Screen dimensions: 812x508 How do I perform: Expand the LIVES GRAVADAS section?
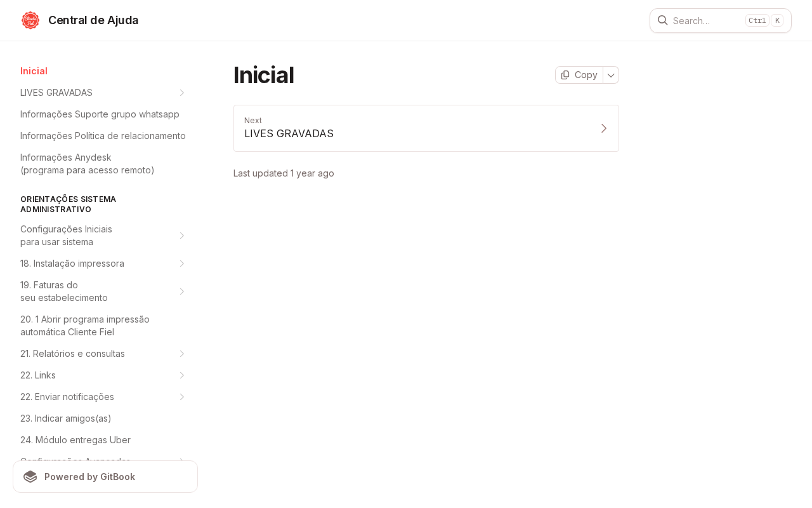[x=182, y=93]
